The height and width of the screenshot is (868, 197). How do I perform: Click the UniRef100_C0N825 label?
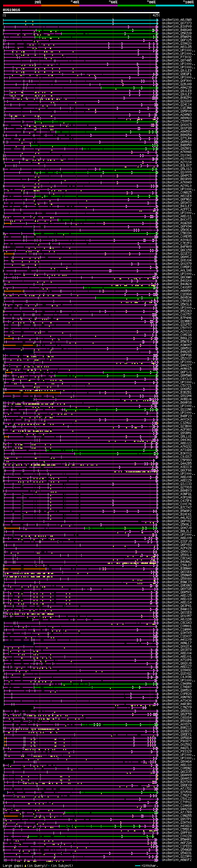point(177,193)
